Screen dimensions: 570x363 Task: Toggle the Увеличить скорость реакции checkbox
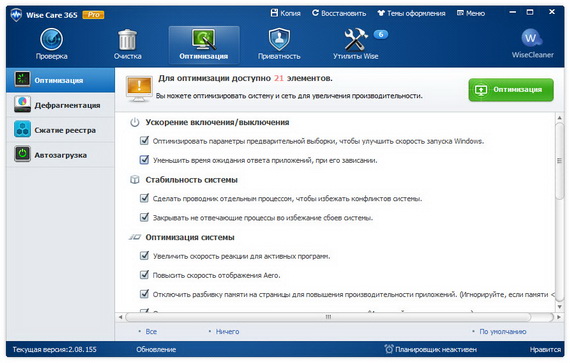[144, 255]
